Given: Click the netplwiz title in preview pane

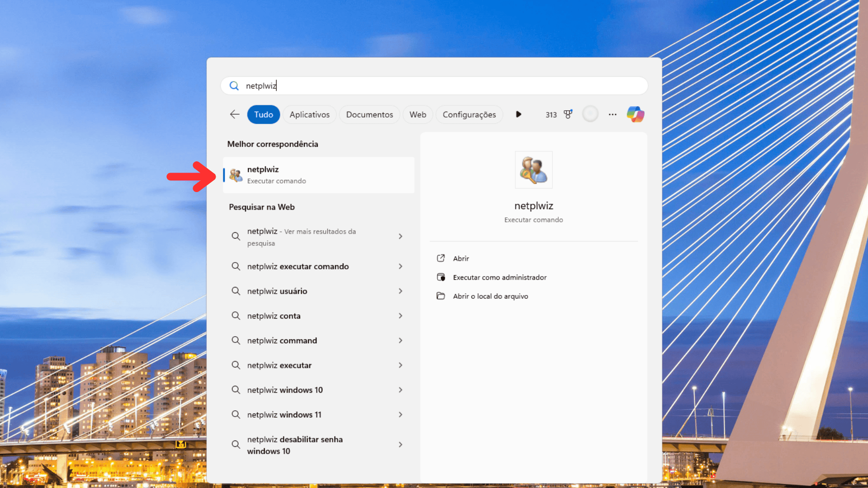Looking at the screenshot, I should [533, 206].
